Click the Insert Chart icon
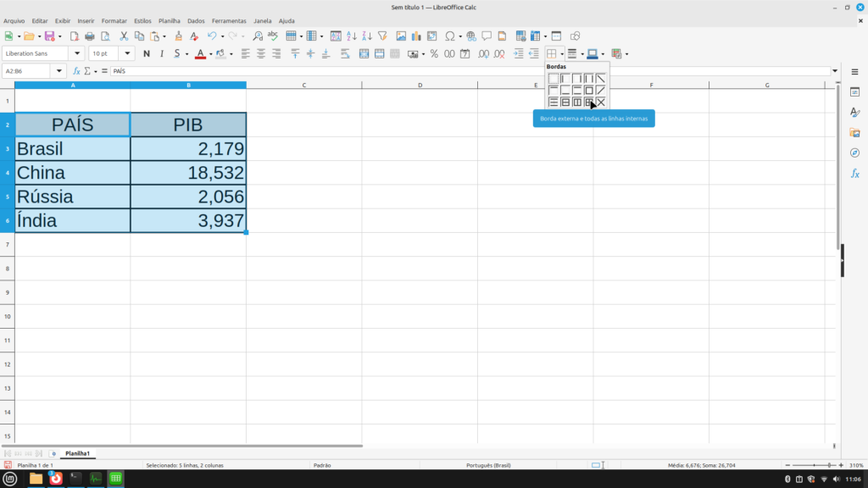 (416, 36)
